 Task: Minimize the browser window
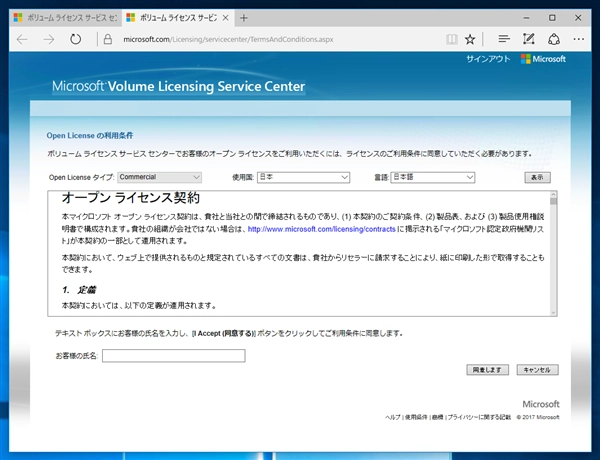click(x=527, y=18)
